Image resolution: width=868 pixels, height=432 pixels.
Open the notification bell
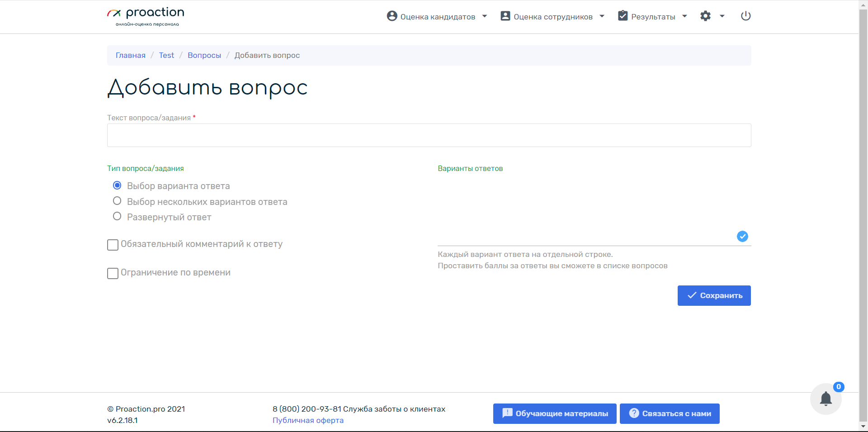click(x=826, y=399)
